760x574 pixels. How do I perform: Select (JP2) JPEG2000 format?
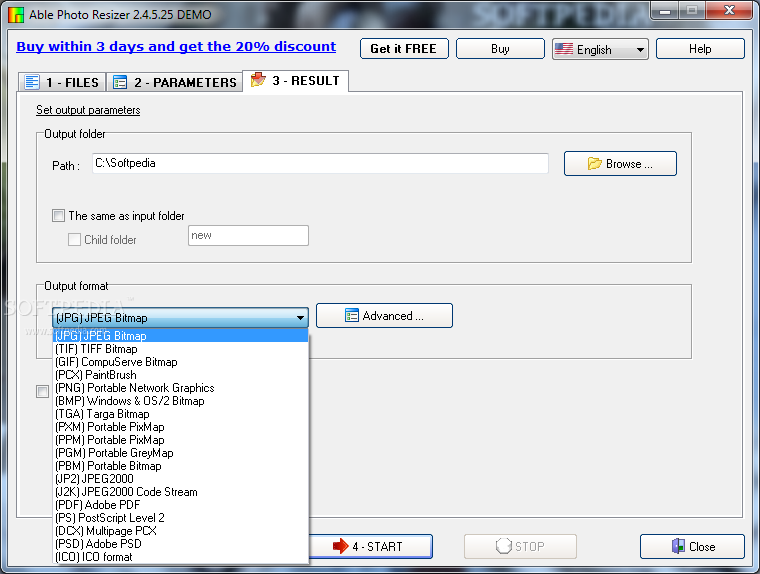click(x=180, y=478)
